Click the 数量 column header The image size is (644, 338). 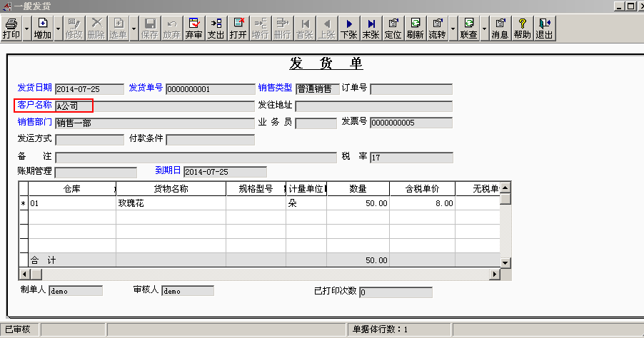[358, 189]
